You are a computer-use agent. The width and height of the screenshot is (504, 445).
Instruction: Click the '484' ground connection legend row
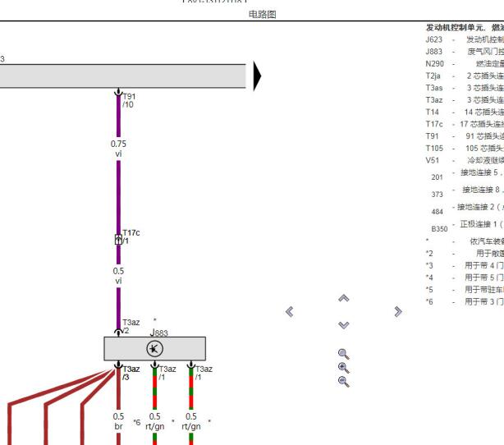467,209
